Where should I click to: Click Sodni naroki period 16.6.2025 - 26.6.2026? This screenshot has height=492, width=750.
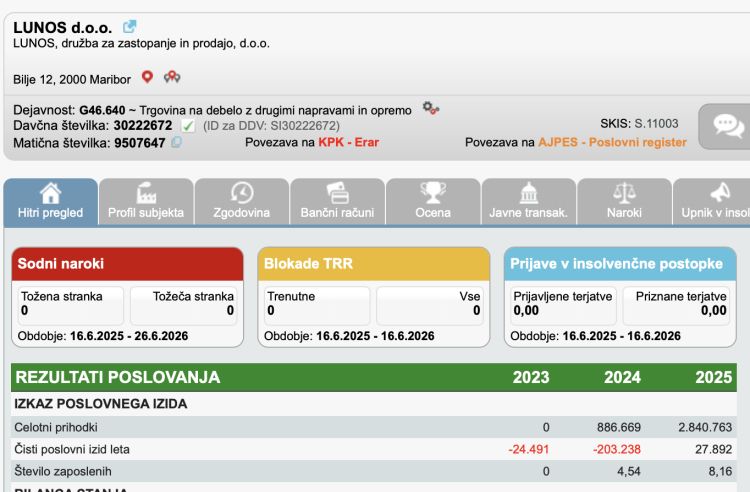pos(129,336)
